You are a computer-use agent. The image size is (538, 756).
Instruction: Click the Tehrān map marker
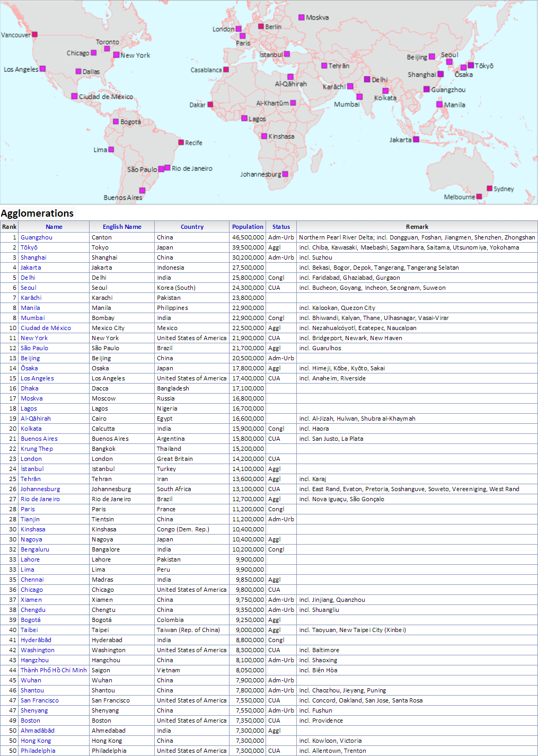tap(324, 66)
